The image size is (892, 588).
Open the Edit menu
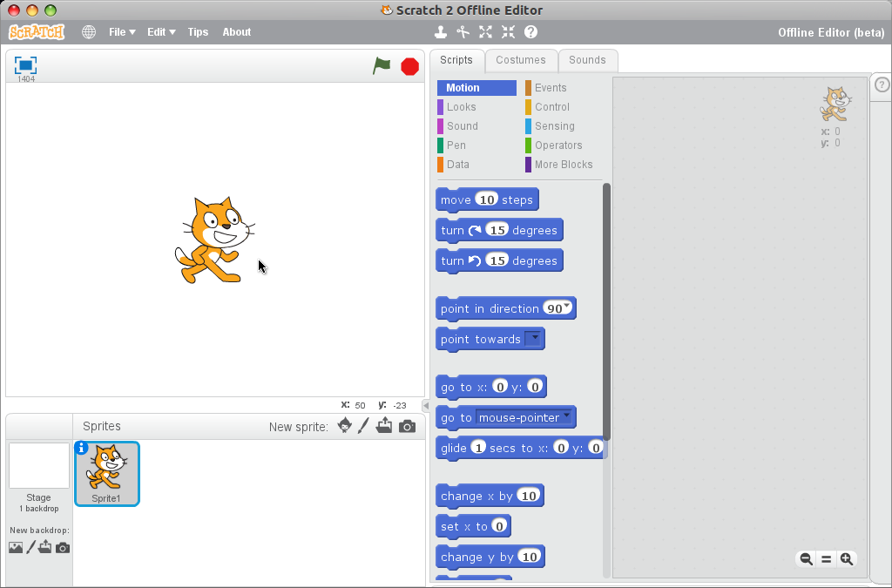click(x=161, y=32)
